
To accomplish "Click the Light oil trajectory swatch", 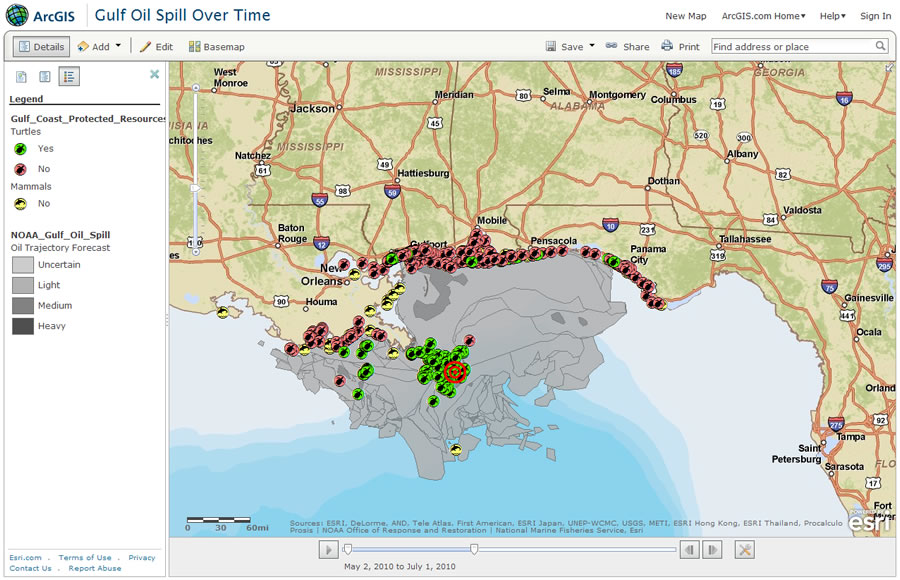I will [x=23, y=285].
